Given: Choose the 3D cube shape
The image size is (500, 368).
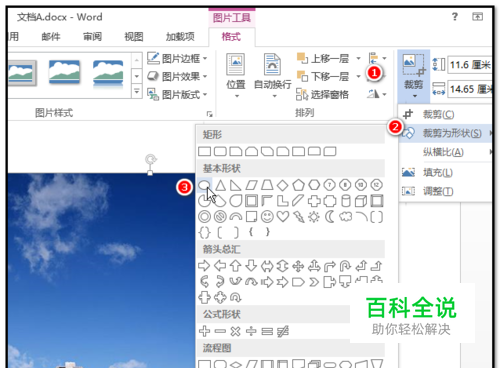Looking at the screenshot, I should (361, 201).
